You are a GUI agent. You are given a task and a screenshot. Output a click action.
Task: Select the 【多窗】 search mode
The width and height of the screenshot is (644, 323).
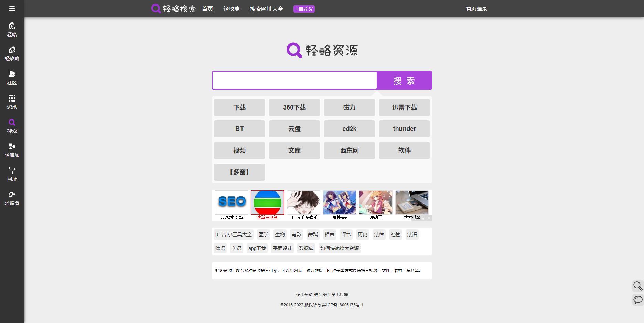tap(239, 172)
